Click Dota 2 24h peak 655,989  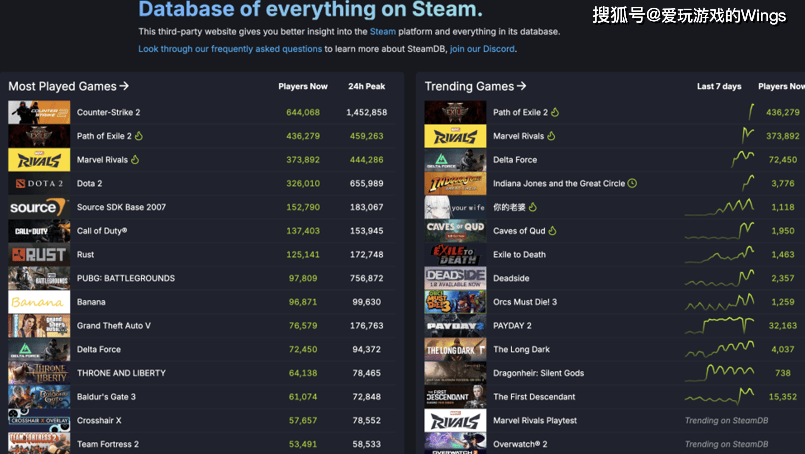pyautogui.click(x=367, y=183)
